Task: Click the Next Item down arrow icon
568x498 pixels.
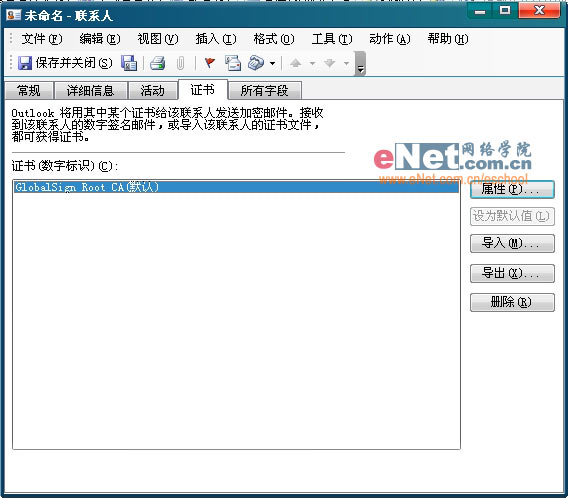Action: pos(329,63)
